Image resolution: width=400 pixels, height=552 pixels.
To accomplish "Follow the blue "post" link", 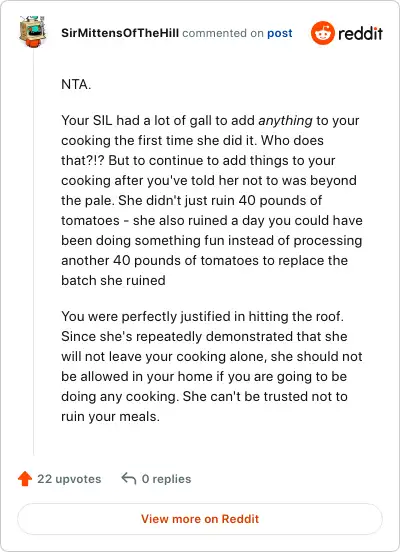I will coord(280,33).
